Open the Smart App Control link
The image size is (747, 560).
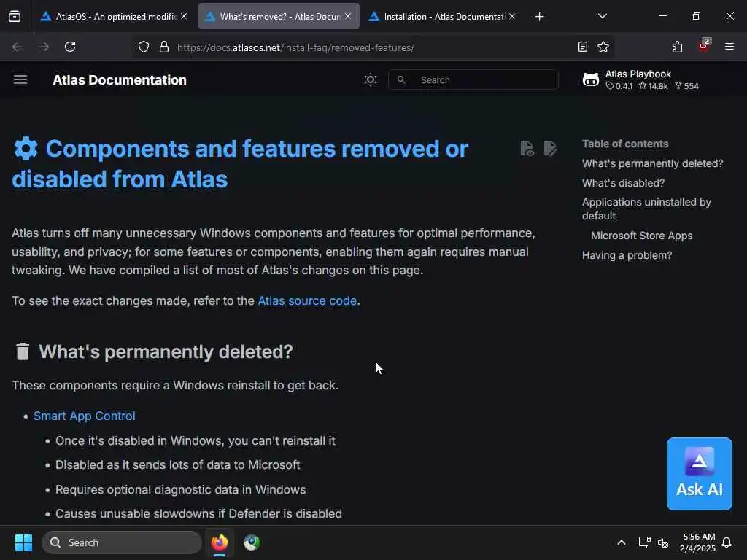click(85, 416)
